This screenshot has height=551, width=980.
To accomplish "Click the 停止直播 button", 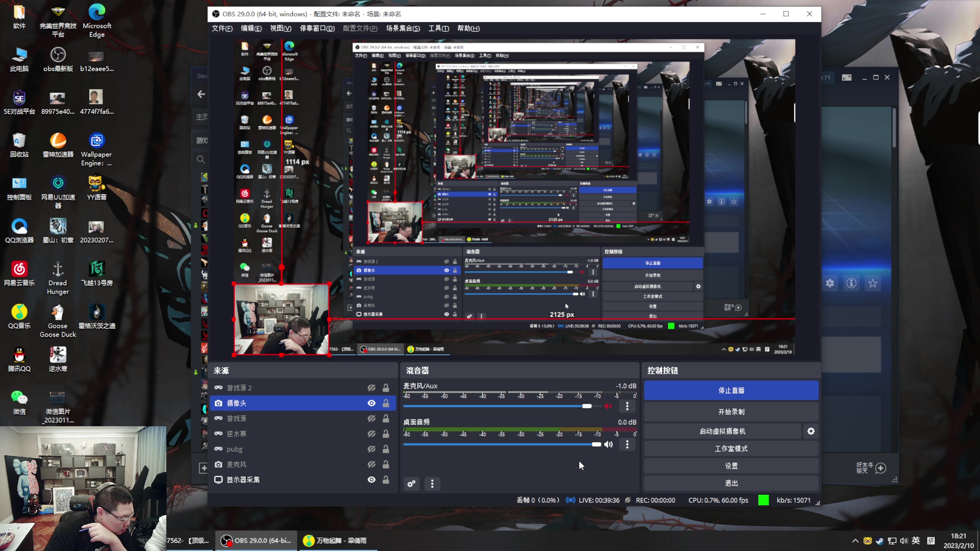I will point(731,390).
